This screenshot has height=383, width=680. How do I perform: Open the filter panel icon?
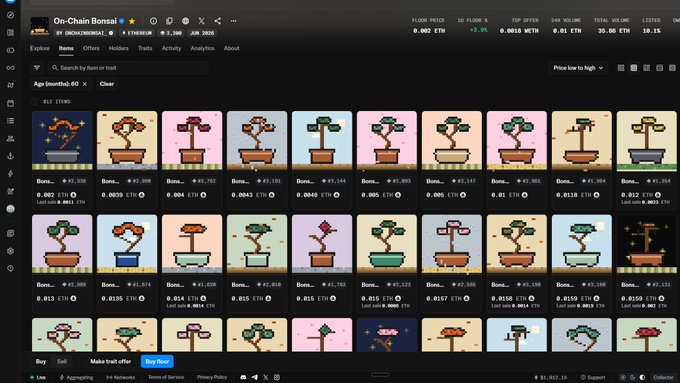pos(37,68)
